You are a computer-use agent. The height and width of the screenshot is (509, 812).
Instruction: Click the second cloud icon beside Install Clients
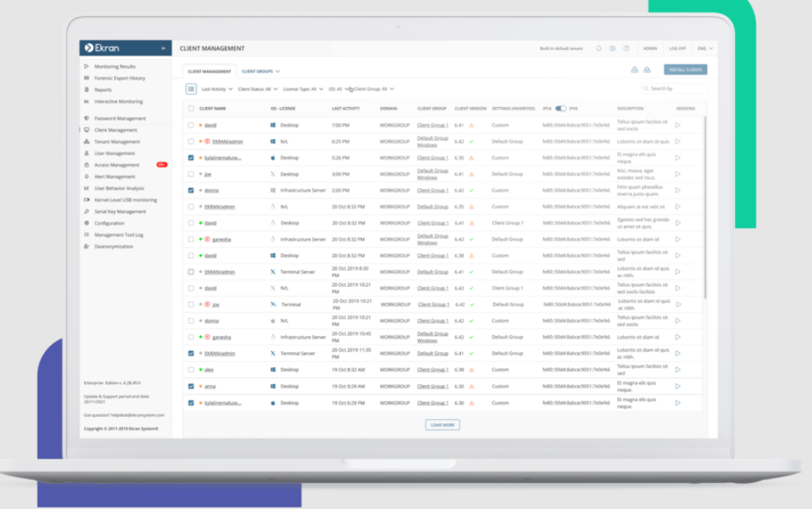[x=647, y=70]
